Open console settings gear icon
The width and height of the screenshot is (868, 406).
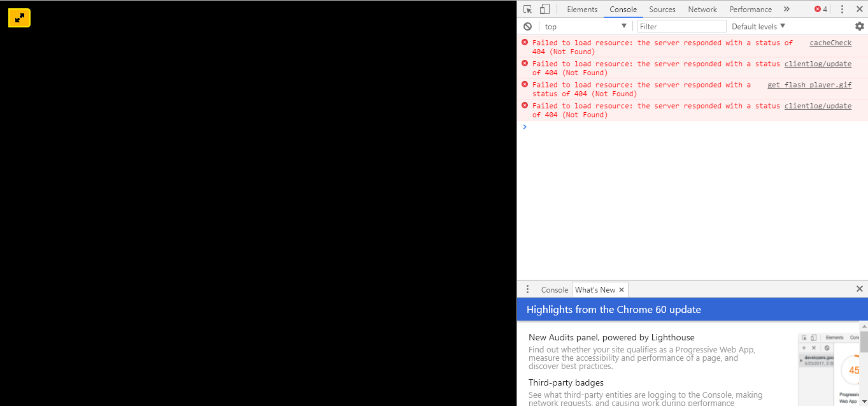[x=860, y=26]
